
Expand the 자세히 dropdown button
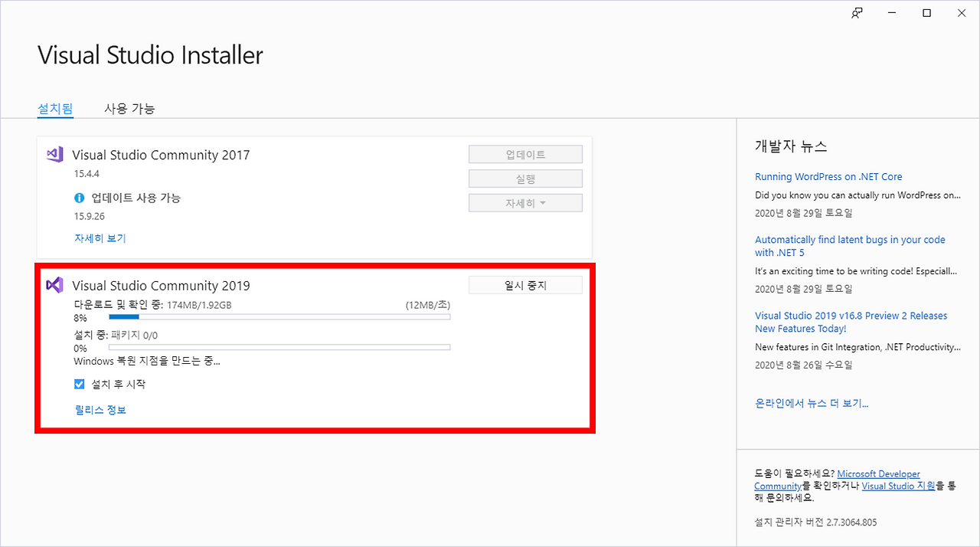pyautogui.click(x=525, y=204)
